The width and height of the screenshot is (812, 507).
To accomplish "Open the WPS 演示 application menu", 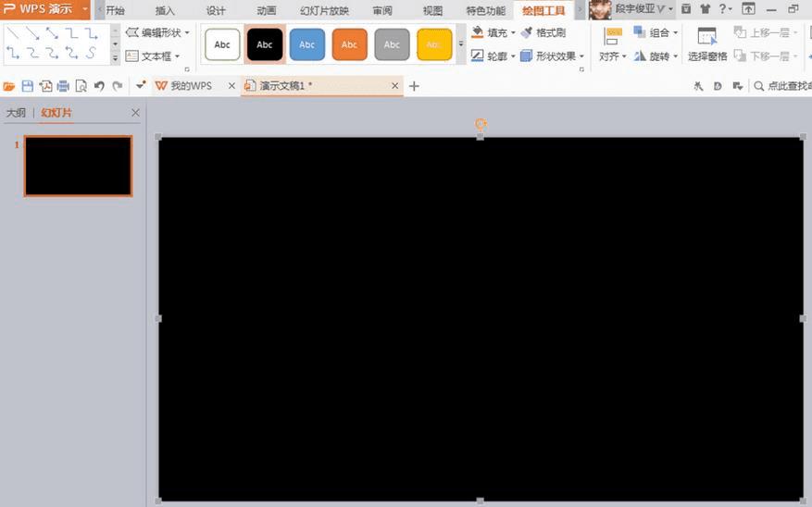I will pyautogui.click(x=45, y=9).
